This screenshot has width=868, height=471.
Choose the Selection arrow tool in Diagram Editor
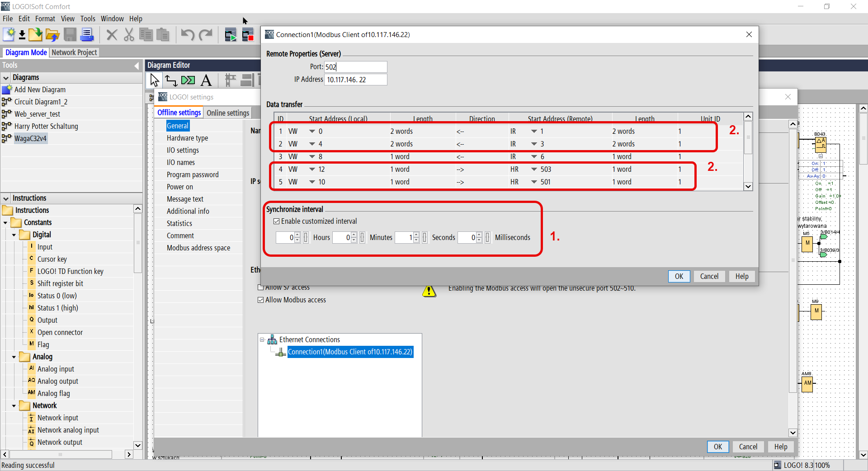coord(155,80)
